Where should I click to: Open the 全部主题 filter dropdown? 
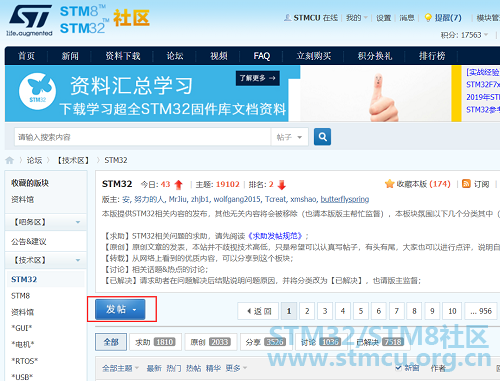click(x=120, y=368)
